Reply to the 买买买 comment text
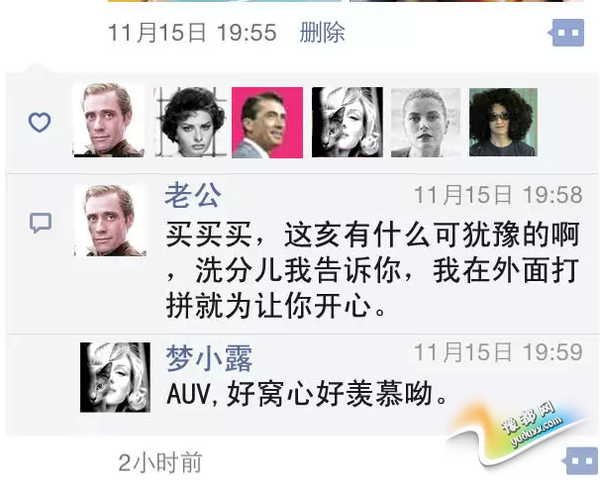 [373, 270]
